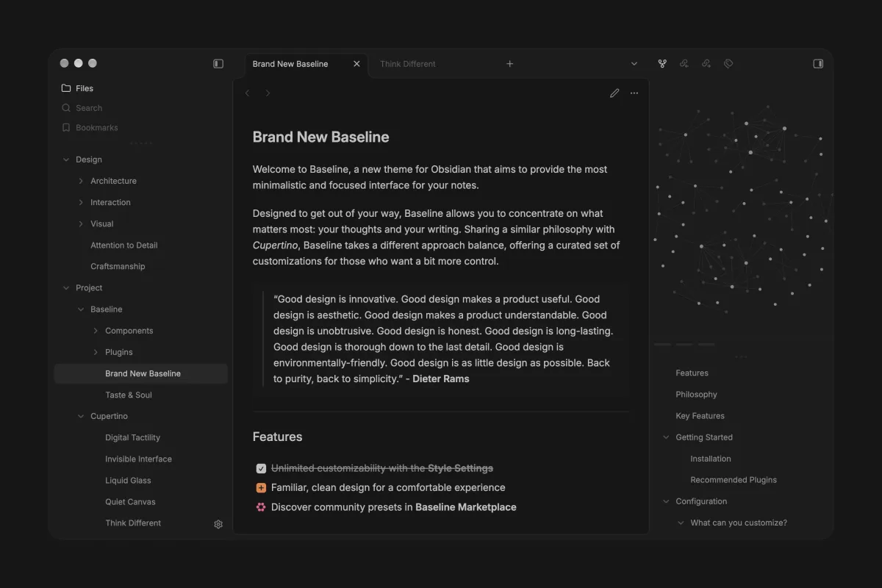Image resolution: width=882 pixels, height=588 pixels.
Task: Click the Brand New Baseline note title
Action: point(320,137)
